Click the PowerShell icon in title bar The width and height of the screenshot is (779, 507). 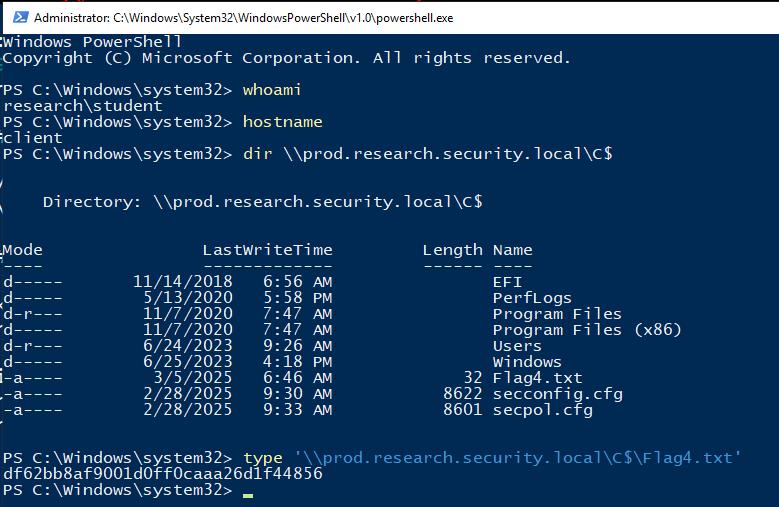(x=20, y=18)
